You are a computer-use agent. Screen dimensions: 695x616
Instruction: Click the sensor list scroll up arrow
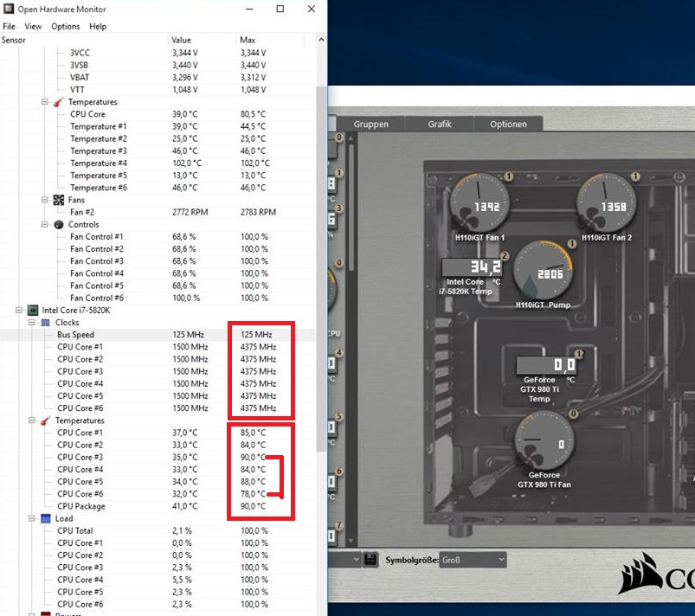(x=321, y=40)
